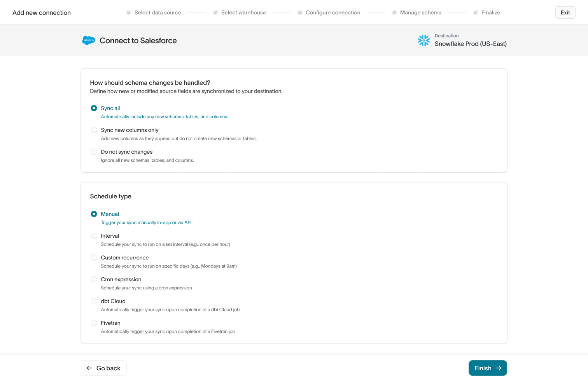This screenshot has width=588, height=382.
Task: Click the Select warehouse step checkmark icon
Action: click(x=215, y=12)
